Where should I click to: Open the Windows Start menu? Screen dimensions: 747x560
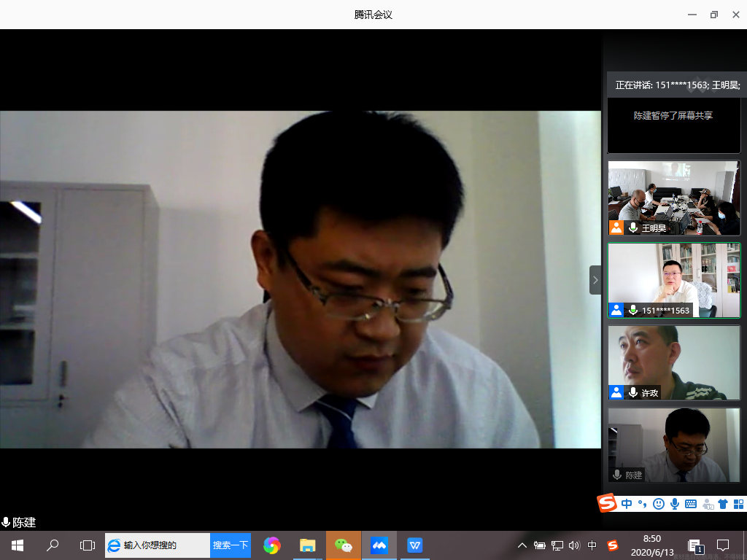18,545
